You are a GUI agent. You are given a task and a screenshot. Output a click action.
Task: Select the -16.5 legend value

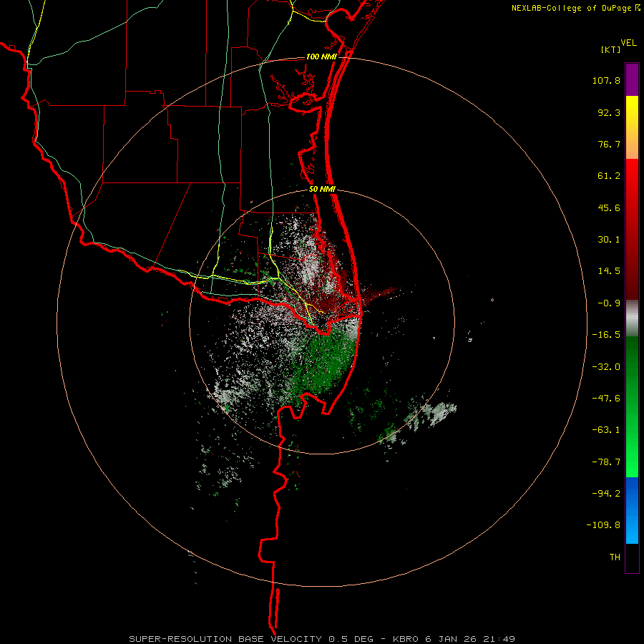[606, 335]
